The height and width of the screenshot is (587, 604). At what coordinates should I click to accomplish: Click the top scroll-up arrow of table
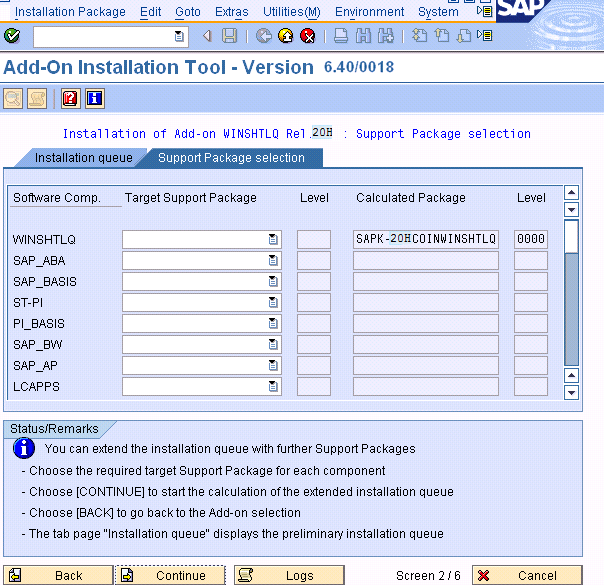[572, 192]
